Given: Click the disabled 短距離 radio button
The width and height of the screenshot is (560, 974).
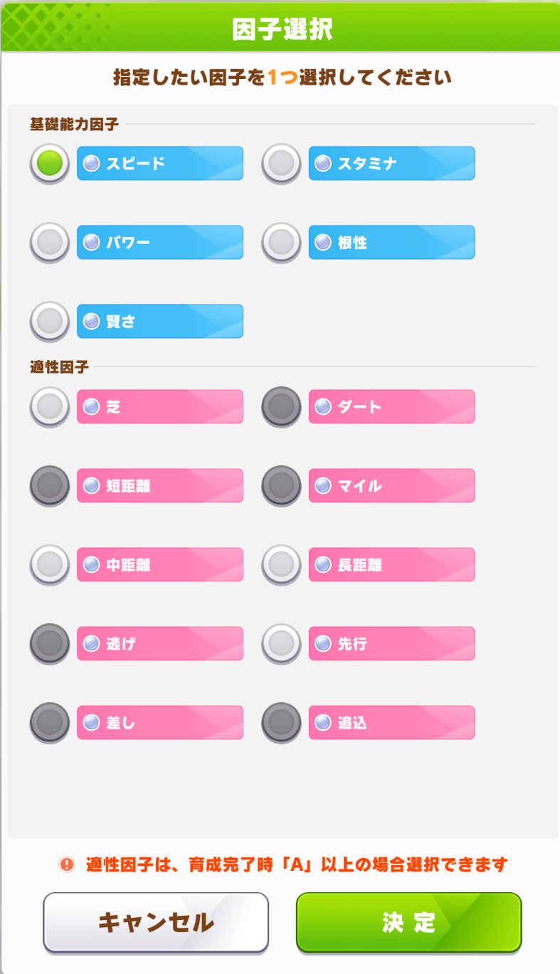Looking at the screenshot, I should (50, 486).
